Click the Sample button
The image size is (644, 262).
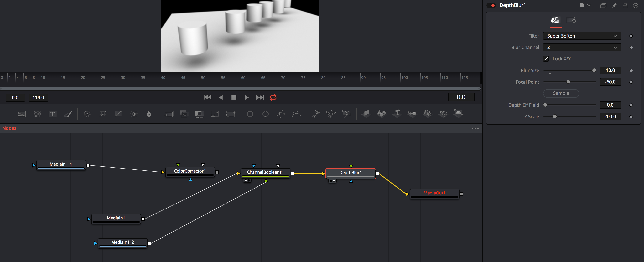[x=561, y=93]
